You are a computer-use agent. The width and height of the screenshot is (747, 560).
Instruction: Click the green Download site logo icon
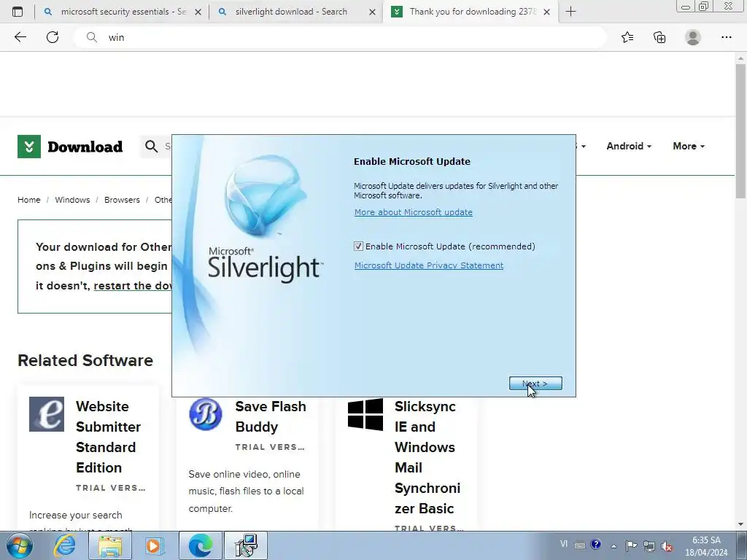pyautogui.click(x=29, y=146)
